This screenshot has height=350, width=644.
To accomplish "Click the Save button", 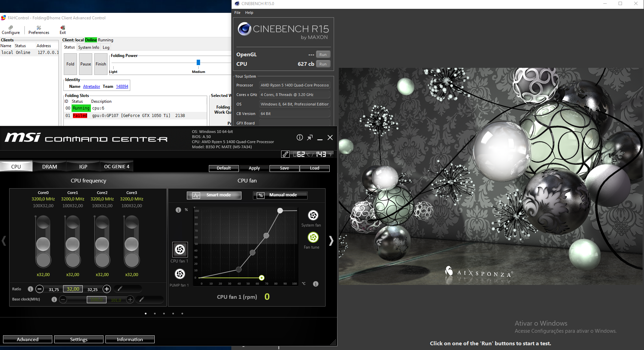I will pyautogui.click(x=285, y=168).
